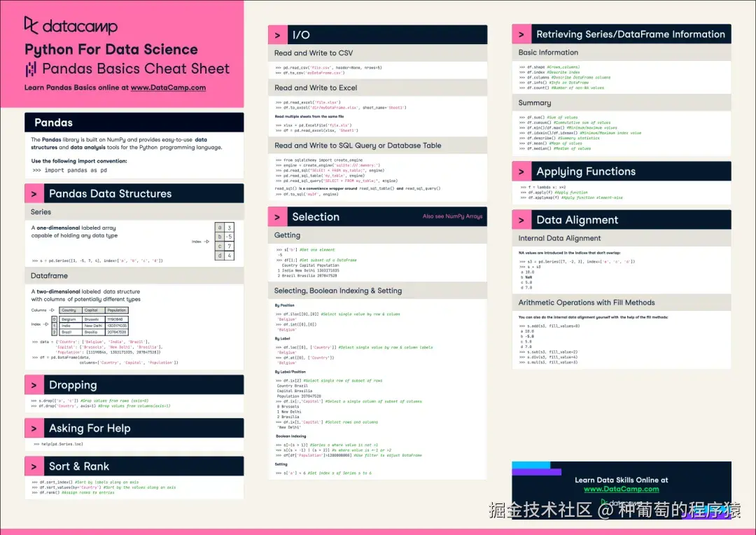Open the www.DataCamp.com link in the pink banner

coord(168,88)
